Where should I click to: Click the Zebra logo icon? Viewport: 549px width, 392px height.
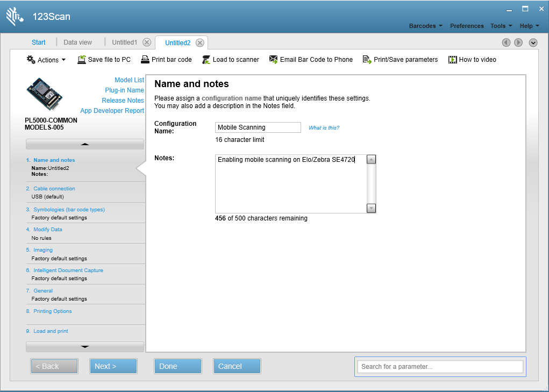[15, 17]
